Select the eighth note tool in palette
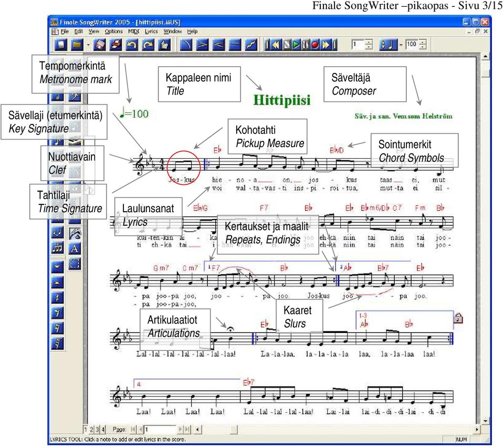The height and width of the screenshot is (447, 504). (x=58, y=141)
